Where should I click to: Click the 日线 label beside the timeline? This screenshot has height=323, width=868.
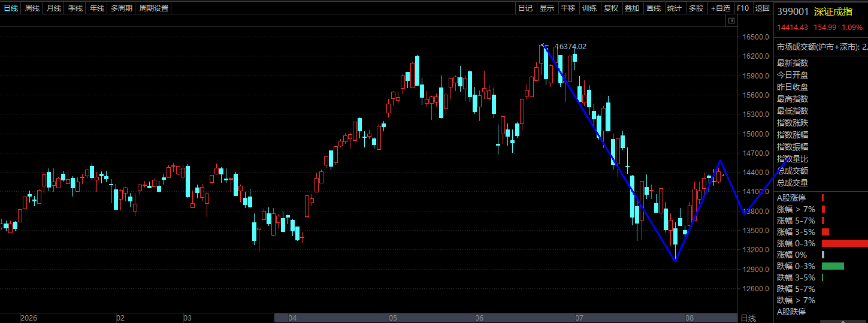[748, 318]
